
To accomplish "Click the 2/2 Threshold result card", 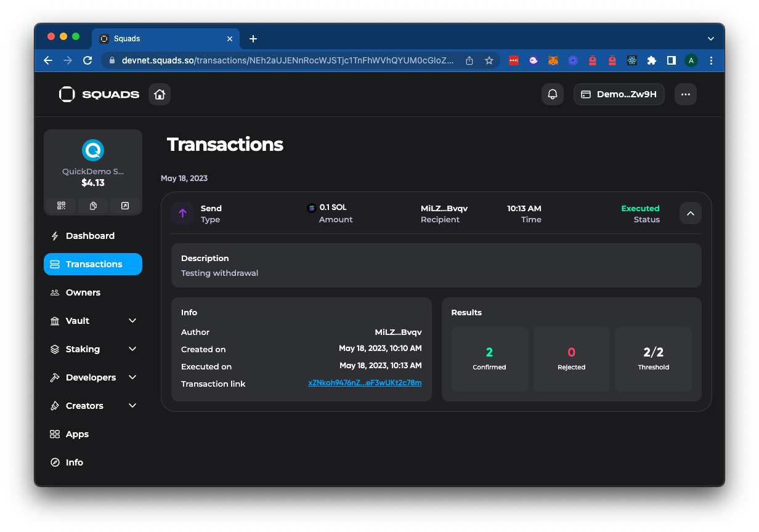I will point(654,359).
